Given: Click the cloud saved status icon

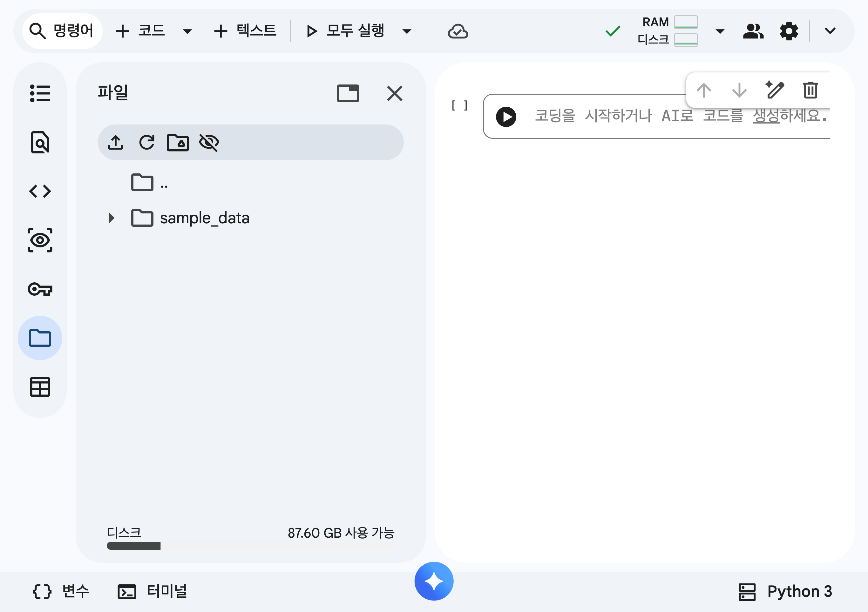Looking at the screenshot, I should [458, 31].
